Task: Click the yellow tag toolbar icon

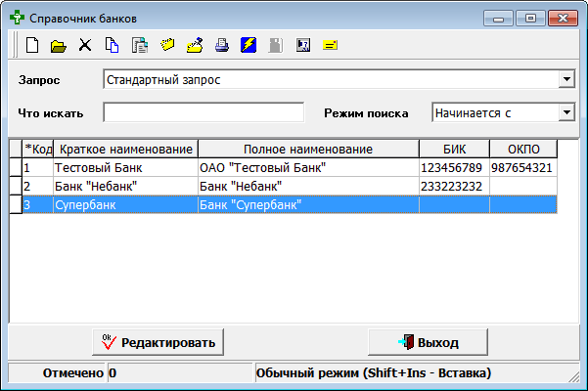Action: click(x=167, y=45)
